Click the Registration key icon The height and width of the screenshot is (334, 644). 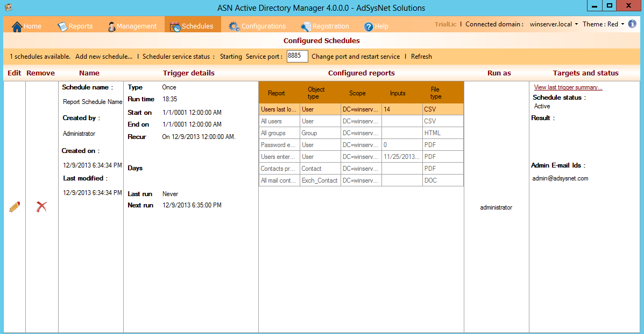coord(306,27)
